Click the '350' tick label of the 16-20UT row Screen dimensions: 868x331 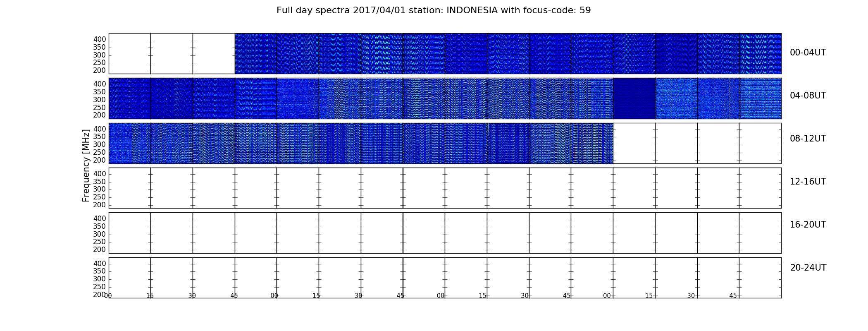[100, 227]
